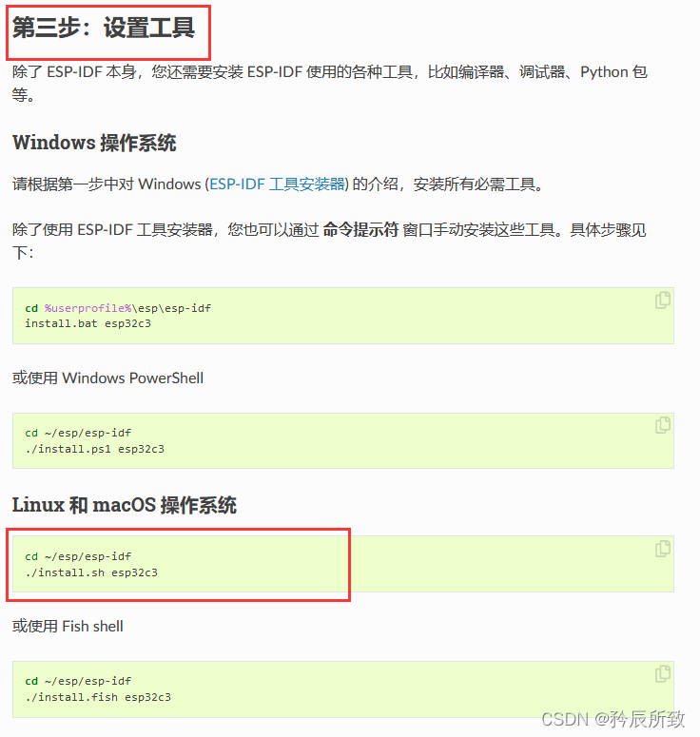Click the install.bat esp32c3 command line
Screen dimensions: 700x737
[x=87, y=324]
